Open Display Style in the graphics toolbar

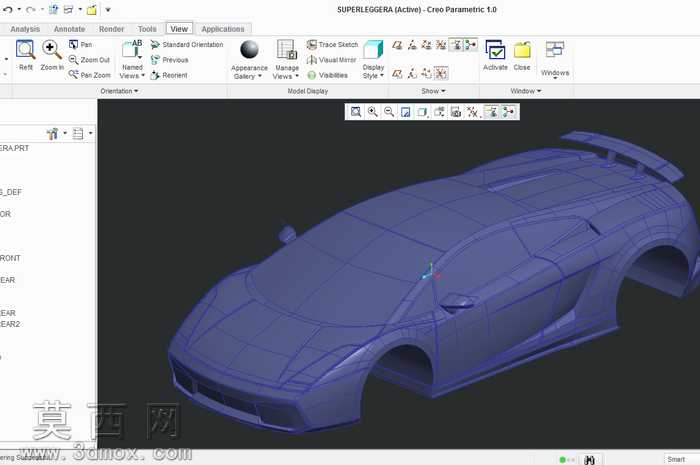coord(422,112)
